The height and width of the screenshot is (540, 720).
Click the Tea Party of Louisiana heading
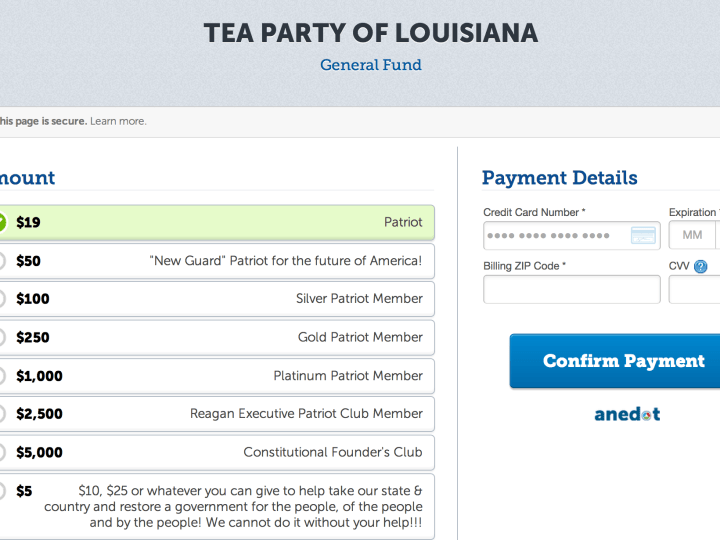click(x=371, y=33)
